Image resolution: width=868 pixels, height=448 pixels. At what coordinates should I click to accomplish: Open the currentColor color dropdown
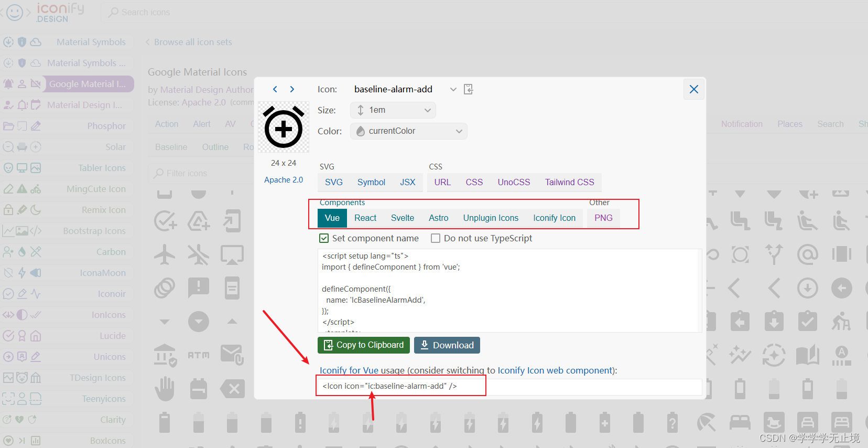coord(409,131)
